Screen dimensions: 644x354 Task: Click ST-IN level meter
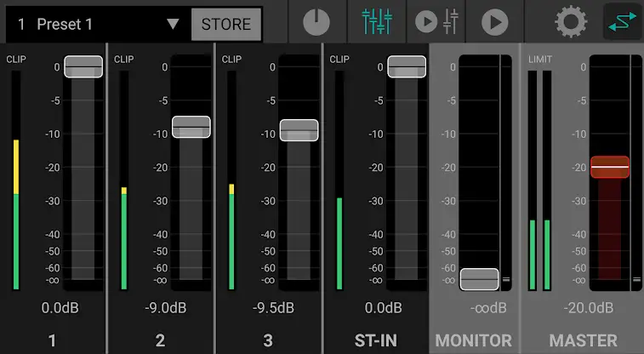pyautogui.click(x=339, y=180)
